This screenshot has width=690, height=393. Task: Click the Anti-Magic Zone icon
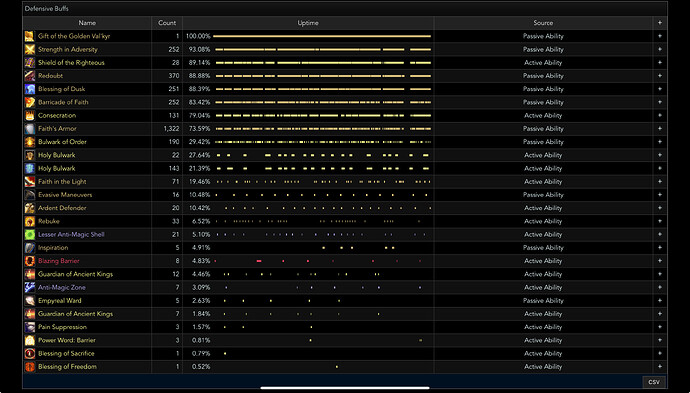click(29, 287)
